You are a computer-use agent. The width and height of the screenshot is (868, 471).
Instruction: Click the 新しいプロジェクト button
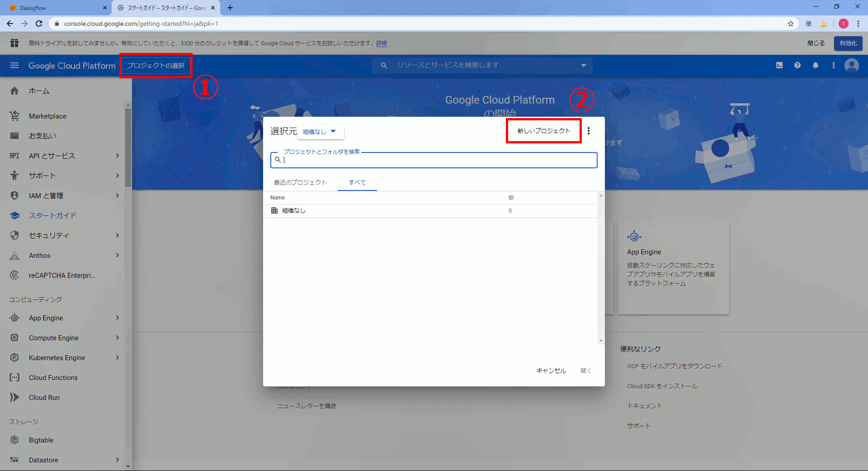[x=544, y=131]
